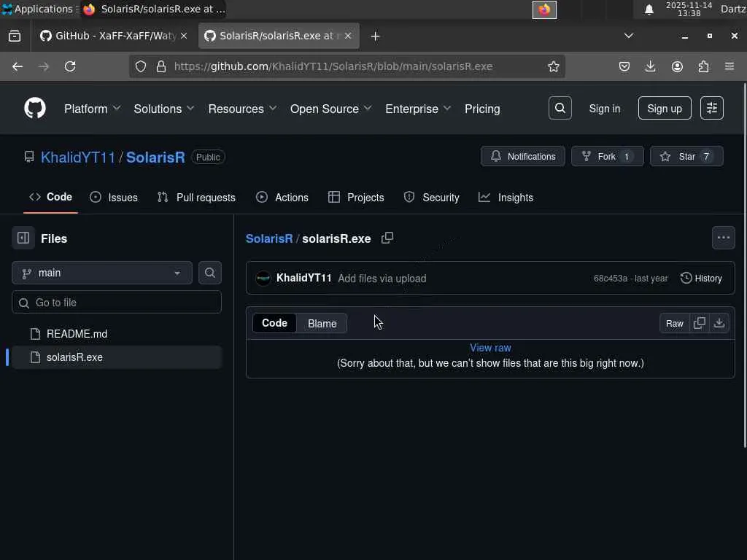Click the Sign up button
Image resolution: width=747 pixels, height=560 pixels.
pyautogui.click(x=664, y=108)
